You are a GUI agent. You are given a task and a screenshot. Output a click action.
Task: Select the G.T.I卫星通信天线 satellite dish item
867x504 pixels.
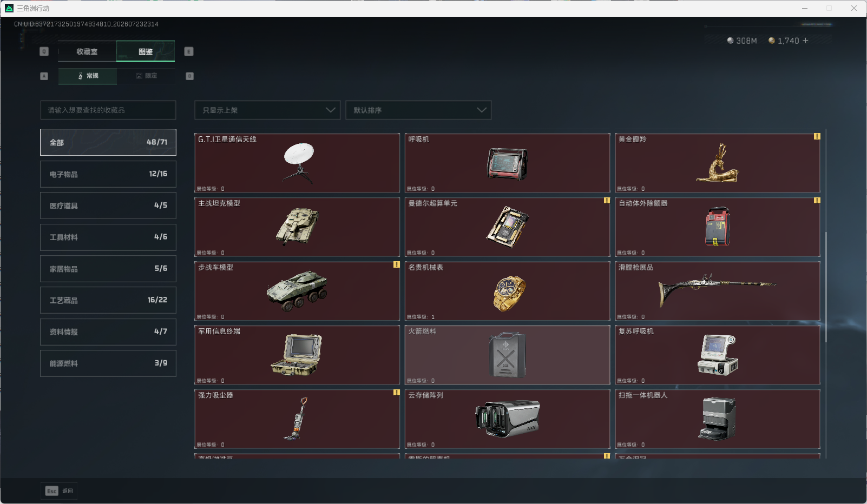pos(297,163)
